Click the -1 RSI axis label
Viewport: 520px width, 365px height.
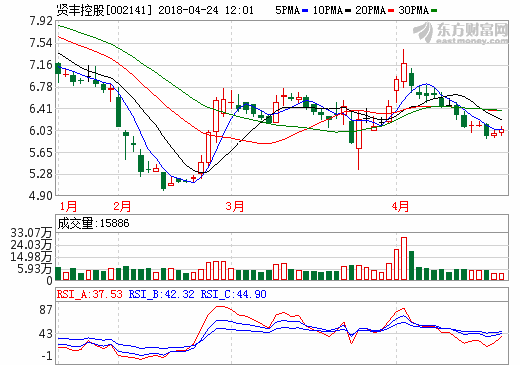tap(47, 356)
